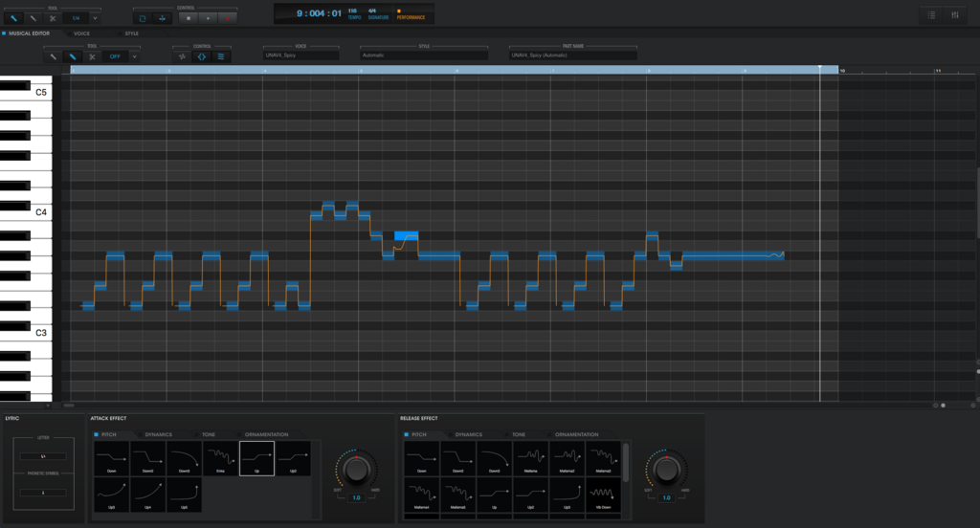The image size is (980, 528).
Task: Choose the selected Up attack preset
Action: [256, 458]
